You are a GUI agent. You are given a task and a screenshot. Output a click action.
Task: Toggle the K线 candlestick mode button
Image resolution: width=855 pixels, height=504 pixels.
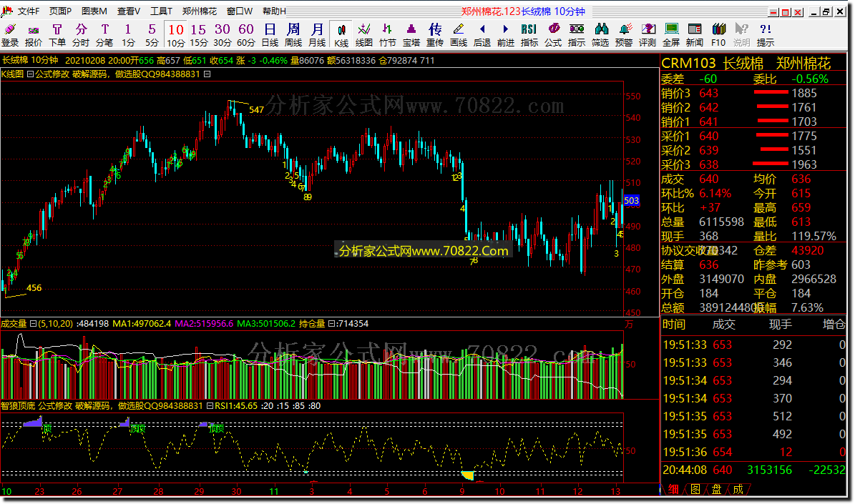341,35
